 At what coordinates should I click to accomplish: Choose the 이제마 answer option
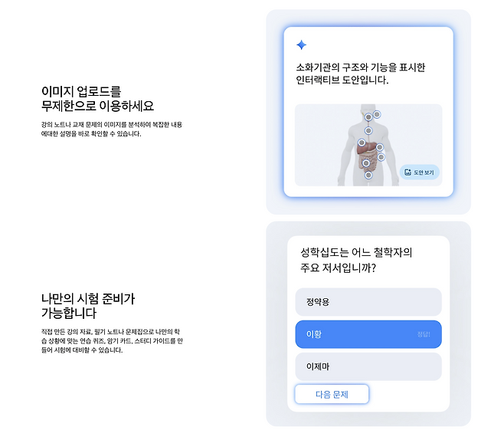point(368,366)
